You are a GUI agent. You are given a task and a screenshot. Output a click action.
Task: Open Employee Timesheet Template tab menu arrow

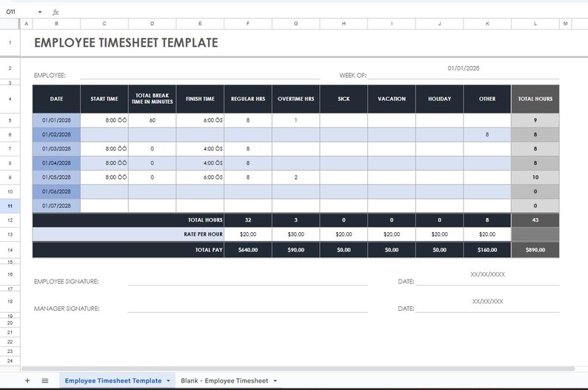click(x=168, y=380)
